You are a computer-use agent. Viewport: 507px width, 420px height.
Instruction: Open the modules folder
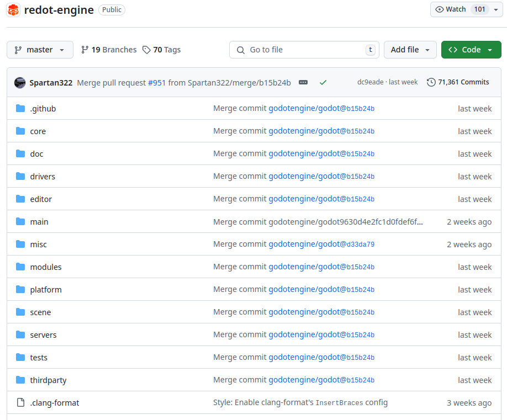click(46, 267)
